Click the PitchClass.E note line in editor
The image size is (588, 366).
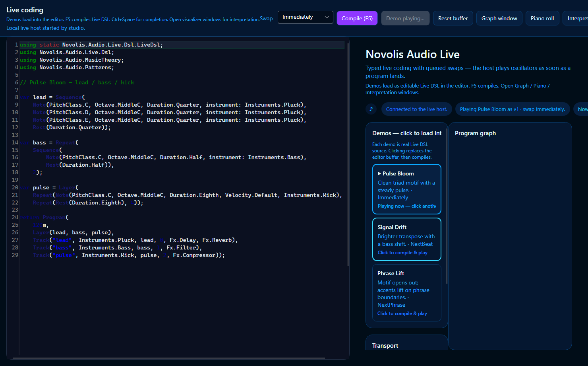click(x=170, y=120)
